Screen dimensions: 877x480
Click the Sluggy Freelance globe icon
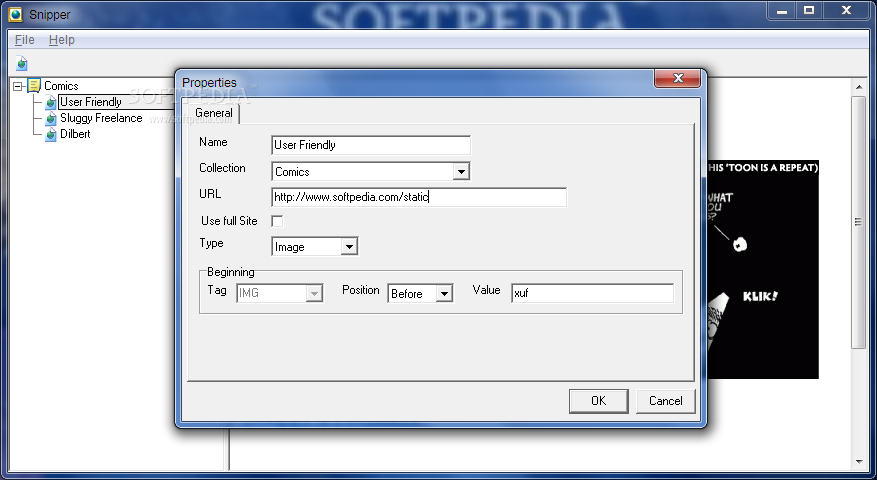(x=51, y=118)
